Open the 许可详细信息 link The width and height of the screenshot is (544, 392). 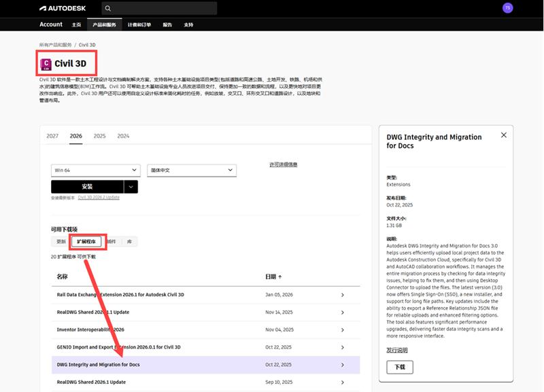click(284, 164)
